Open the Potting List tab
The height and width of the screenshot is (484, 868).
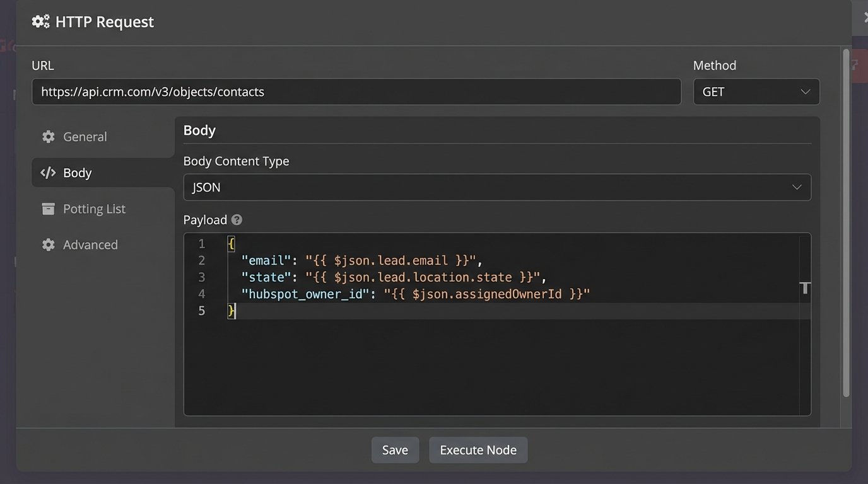point(94,208)
